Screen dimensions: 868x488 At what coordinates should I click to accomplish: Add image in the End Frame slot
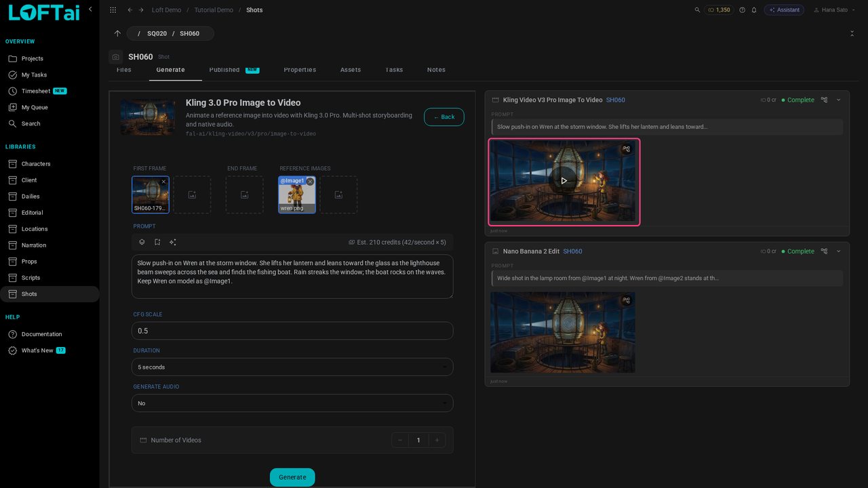(x=245, y=195)
